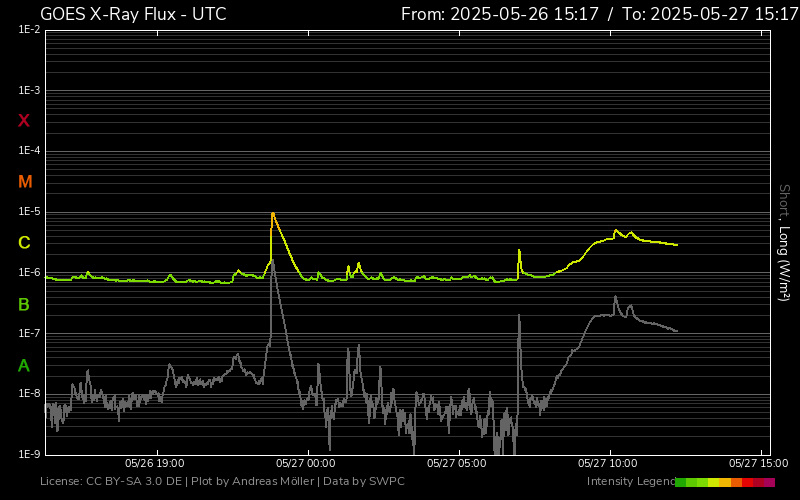The image size is (800, 500).
Task: Click the green B flare class label
Action: [23, 305]
